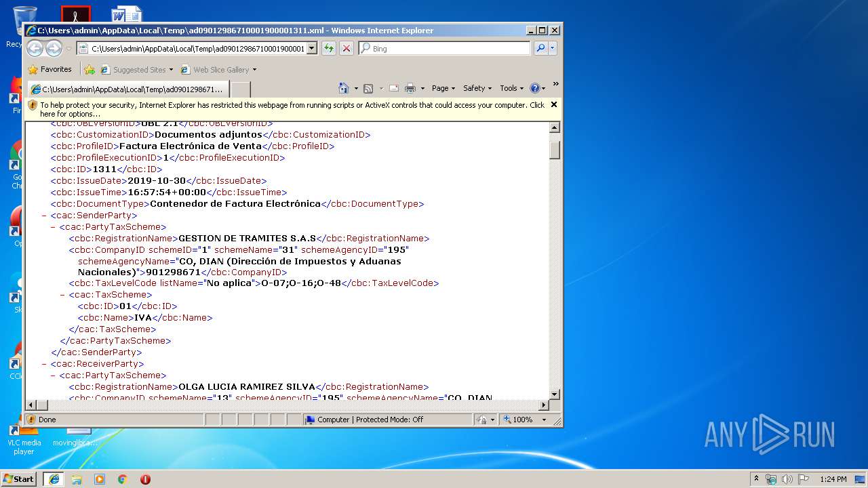Click the Action Center flag icon
The image size is (868, 488).
(804, 479)
